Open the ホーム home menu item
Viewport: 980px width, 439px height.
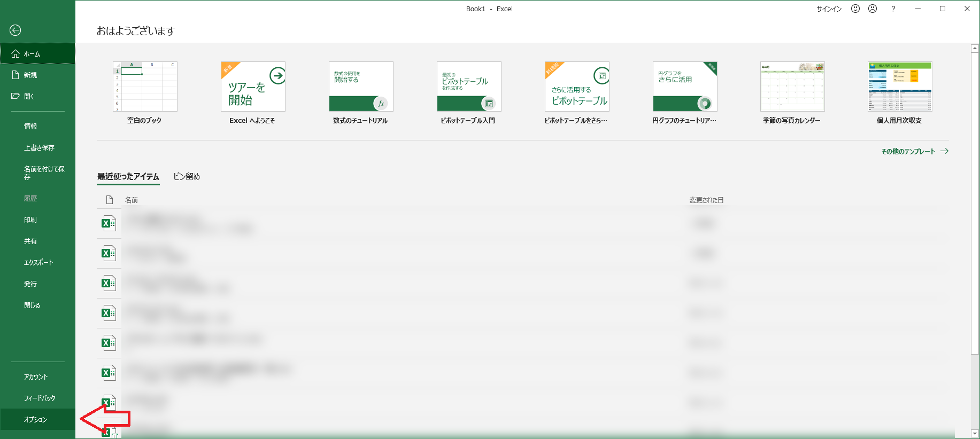(x=37, y=53)
